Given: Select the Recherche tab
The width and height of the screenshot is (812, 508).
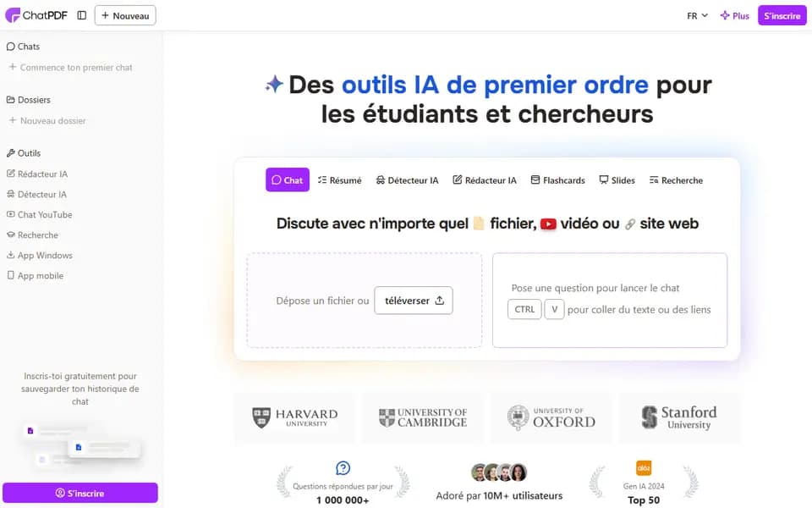Looking at the screenshot, I should (676, 179).
